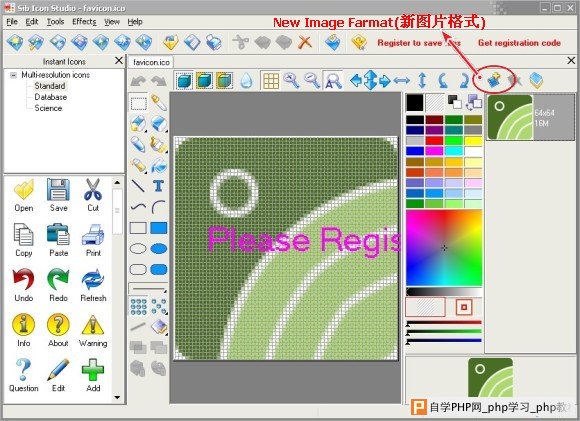The width and height of the screenshot is (580, 421).
Task: Click the Get registration code link
Action: click(519, 43)
